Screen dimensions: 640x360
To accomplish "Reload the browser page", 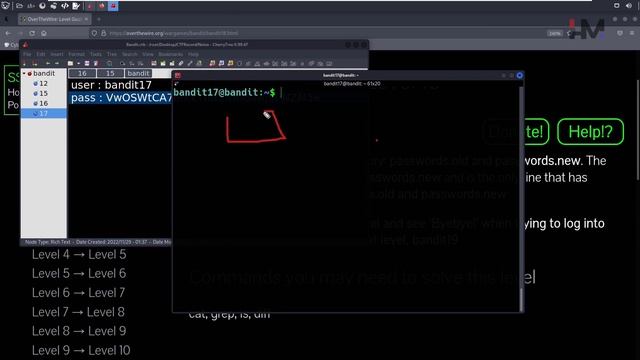I will pyautogui.click(x=32, y=33).
